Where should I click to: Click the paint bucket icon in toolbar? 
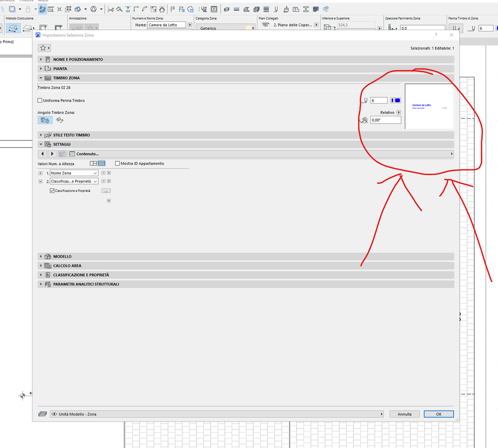click(x=286, y=9)
